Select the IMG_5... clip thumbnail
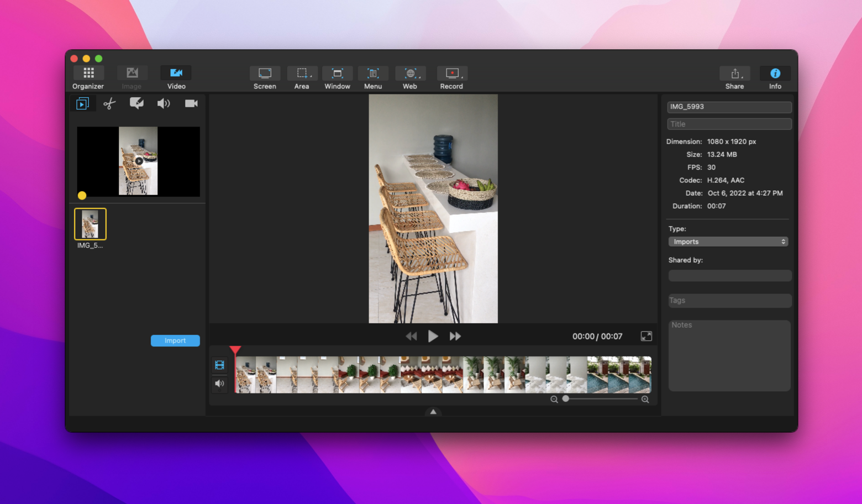Screen dimensions: 862x504 [90, 224]
